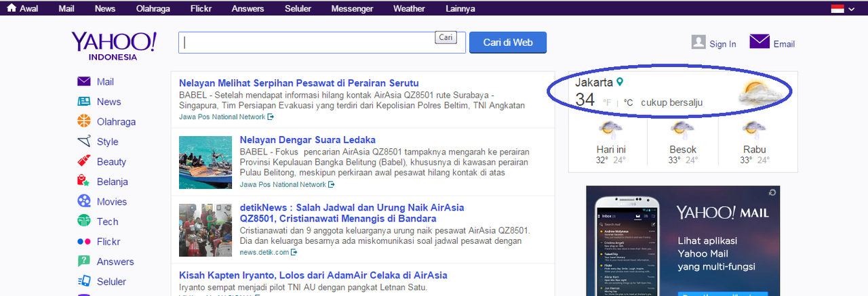Open headline Nelayan Melihat Serpihan Pesawat
This screenshot has height=296, width=868.
(x=298, y=83)
